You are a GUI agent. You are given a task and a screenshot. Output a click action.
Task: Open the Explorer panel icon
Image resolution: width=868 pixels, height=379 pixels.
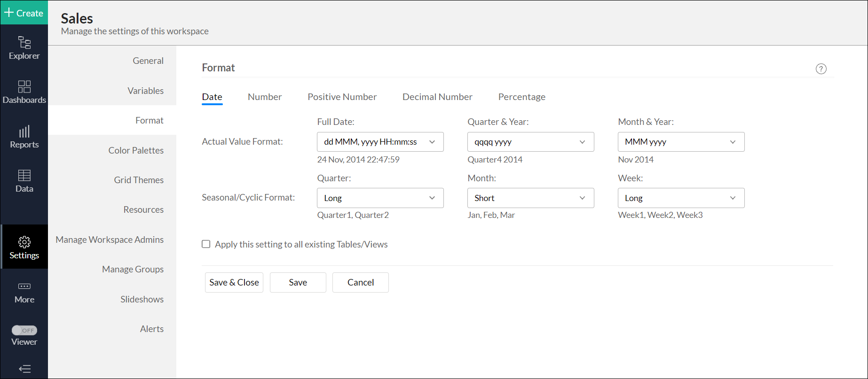pyautogui.click(x=24, y=43)
